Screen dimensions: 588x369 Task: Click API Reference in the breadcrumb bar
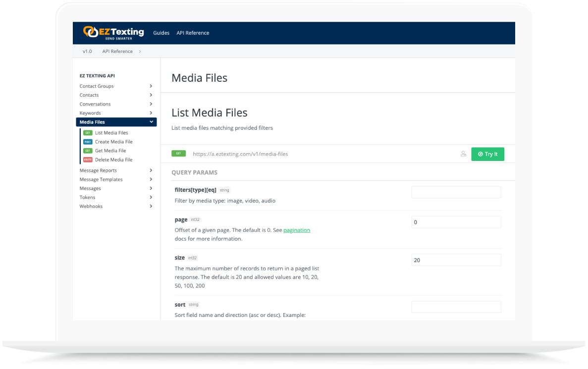(117, 52)
